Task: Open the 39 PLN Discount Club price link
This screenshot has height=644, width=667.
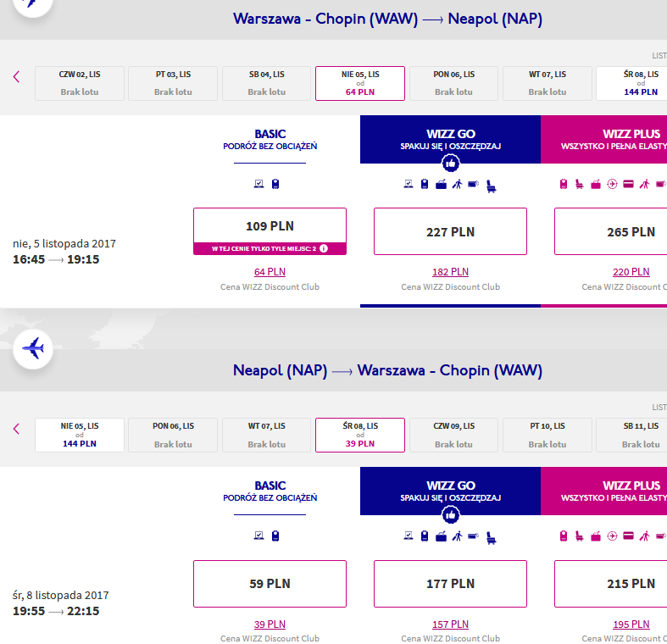Action: pos(270,624)
